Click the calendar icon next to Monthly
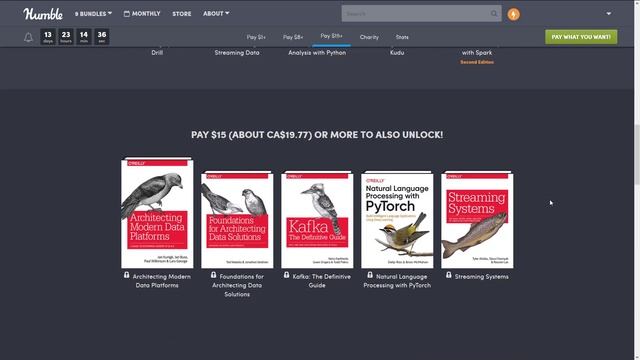640x360 pixels. (x=127, y=13)
